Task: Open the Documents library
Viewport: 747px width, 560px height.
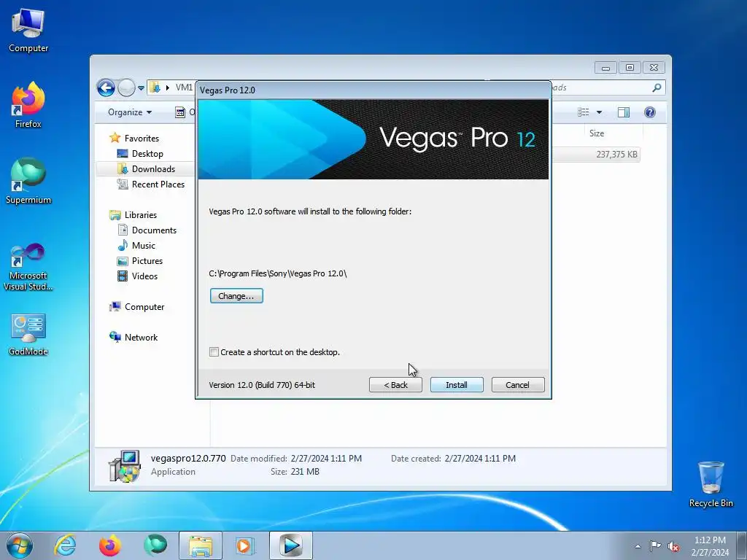Action: pos(154,230)
